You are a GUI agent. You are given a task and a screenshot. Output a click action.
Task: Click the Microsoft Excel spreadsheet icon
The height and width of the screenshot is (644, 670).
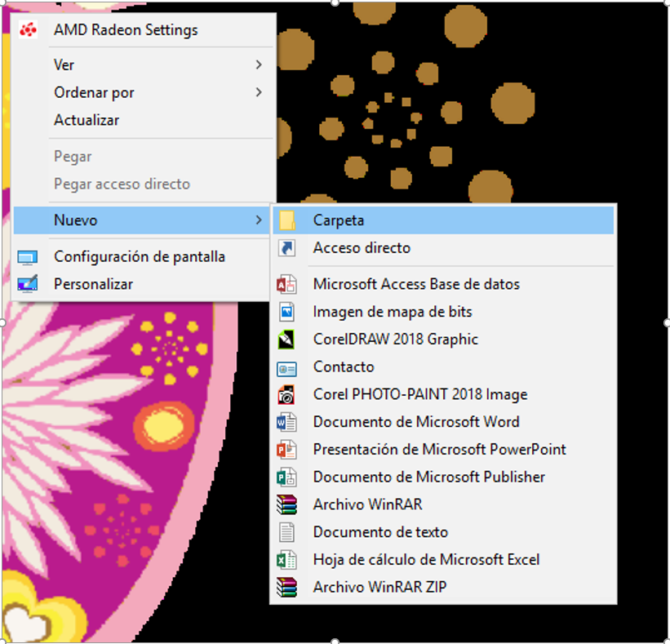[286, 560]
